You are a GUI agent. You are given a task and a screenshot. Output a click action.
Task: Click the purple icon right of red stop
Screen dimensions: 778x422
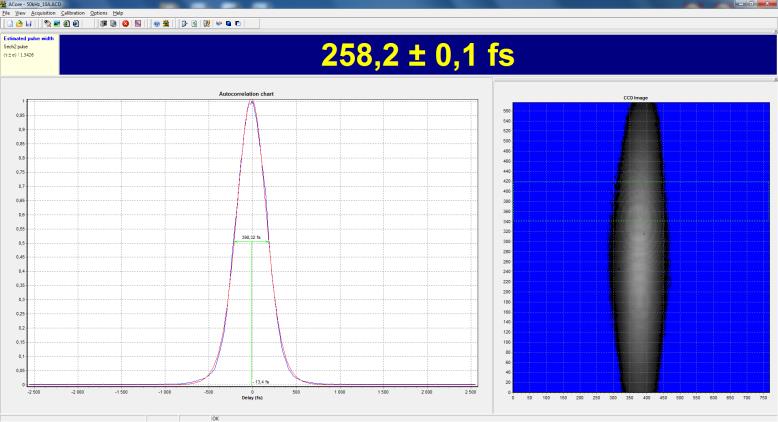tap(137, 22)
